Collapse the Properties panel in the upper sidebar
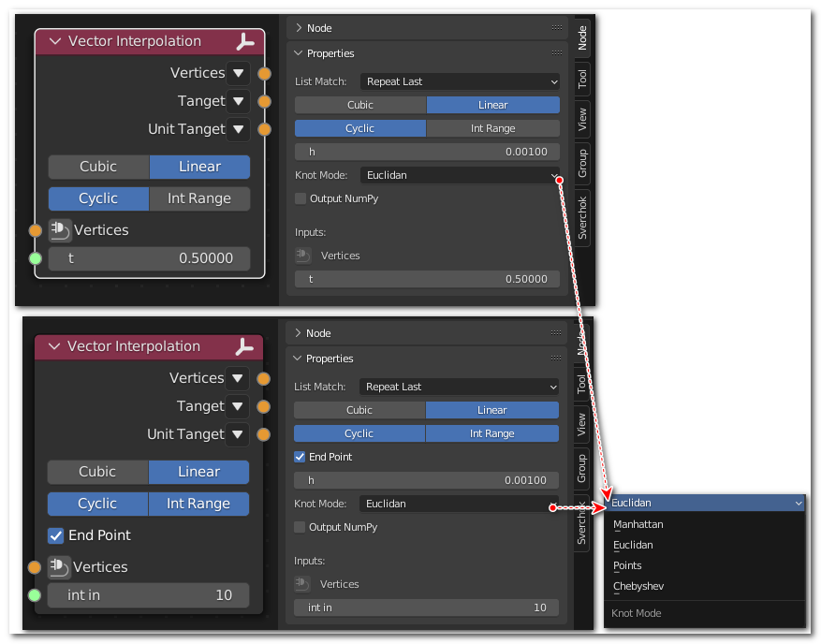The width and height of the screenshot is (821, 644). [299, 52]
